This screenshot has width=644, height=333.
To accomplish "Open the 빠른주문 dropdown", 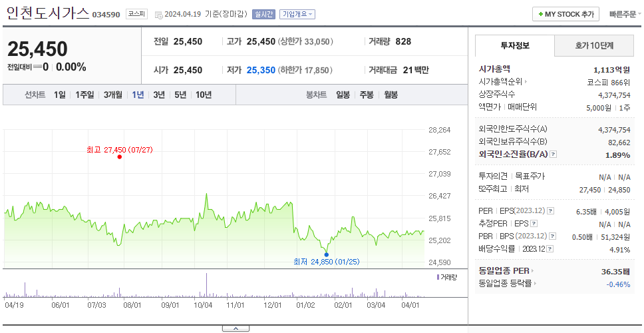I will pyautogui.click(x=625, y=15).
